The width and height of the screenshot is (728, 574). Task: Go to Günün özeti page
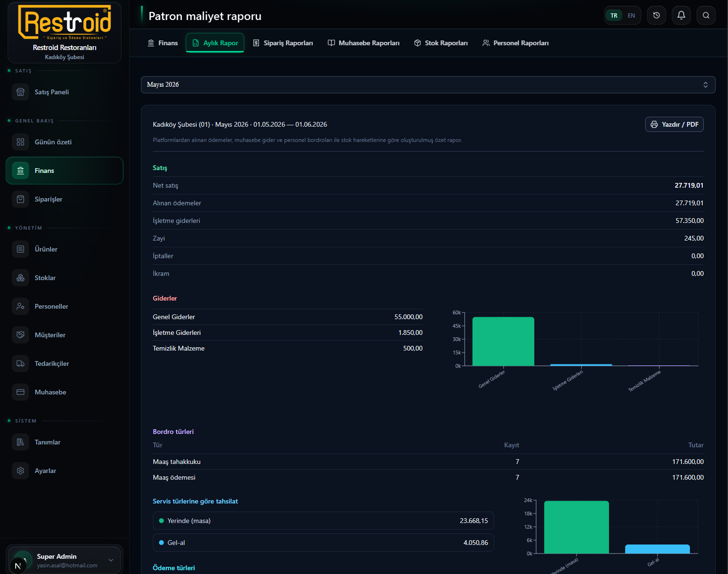64,142
